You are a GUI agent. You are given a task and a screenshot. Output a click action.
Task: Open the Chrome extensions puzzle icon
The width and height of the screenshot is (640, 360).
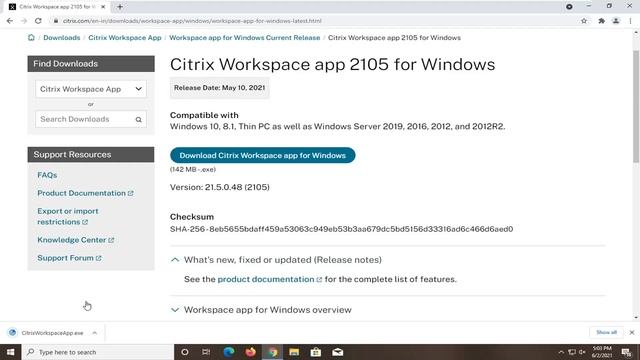(601, 21)
